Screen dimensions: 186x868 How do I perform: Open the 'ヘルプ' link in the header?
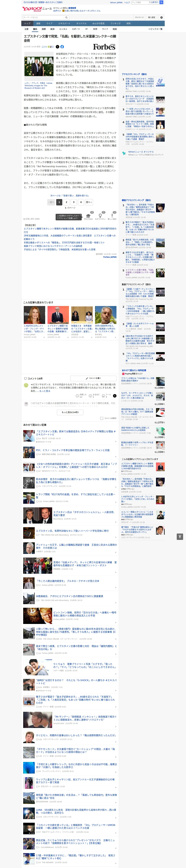click(127, 2)
